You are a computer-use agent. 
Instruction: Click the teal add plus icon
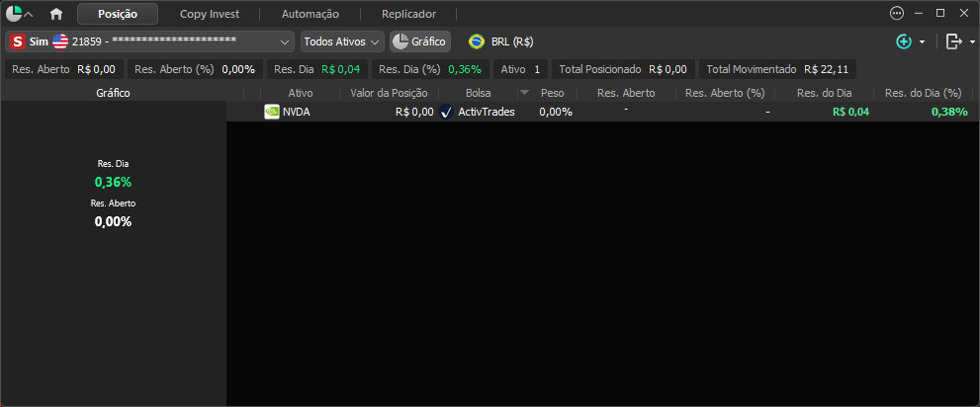[904, 41]
